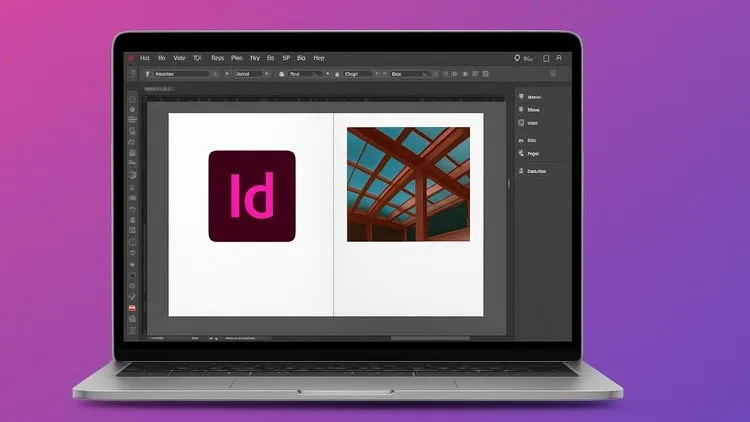
Task: Click the collapse handle beside the right panel dock
Action: tap(509, 184)
